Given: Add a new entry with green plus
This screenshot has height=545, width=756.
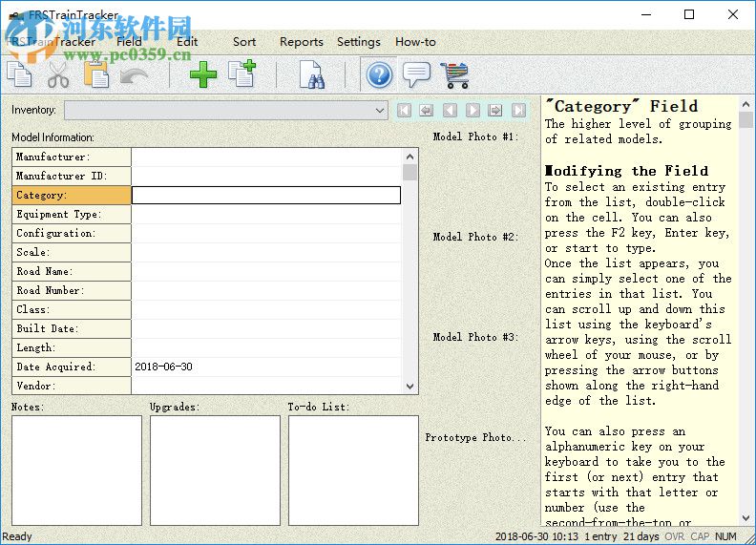Looking at the screenshot, I should pos(203,74).
